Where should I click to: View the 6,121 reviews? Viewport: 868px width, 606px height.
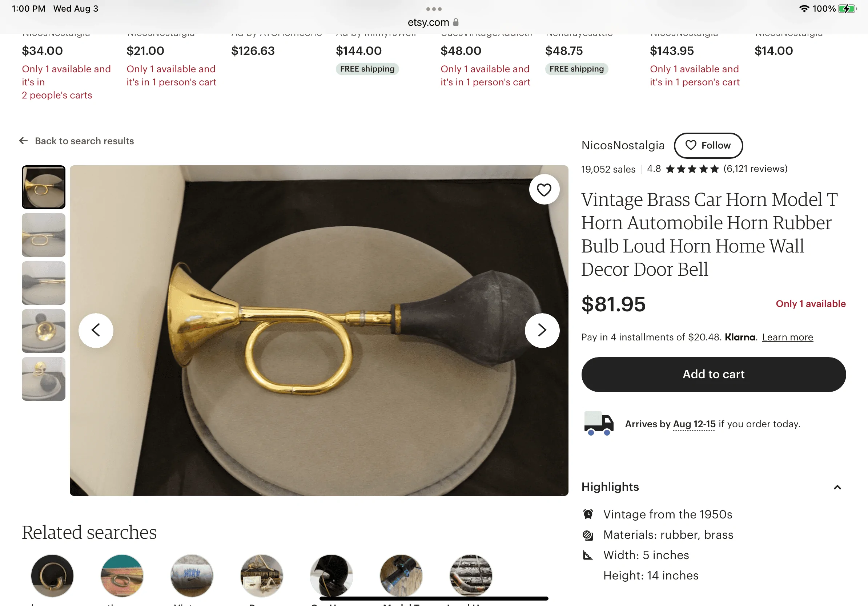point(755,169)
